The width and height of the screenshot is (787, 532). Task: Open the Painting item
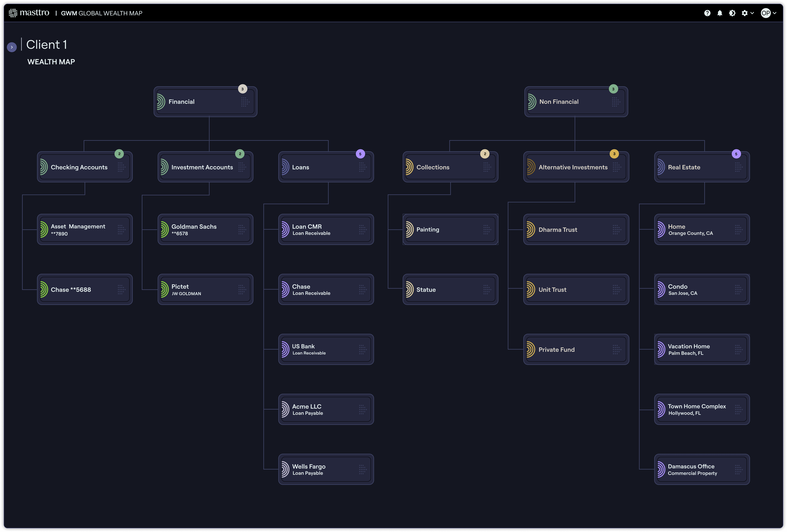[x=450, y=229]
